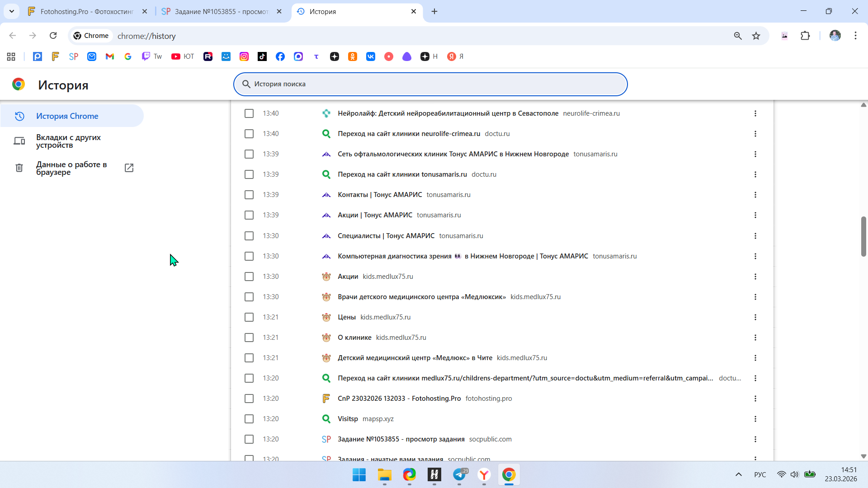Open the 'Нейролайф: Детский нейрореабилитационный центр' history link
The image size is (868, 488).
tap(448, 113)
